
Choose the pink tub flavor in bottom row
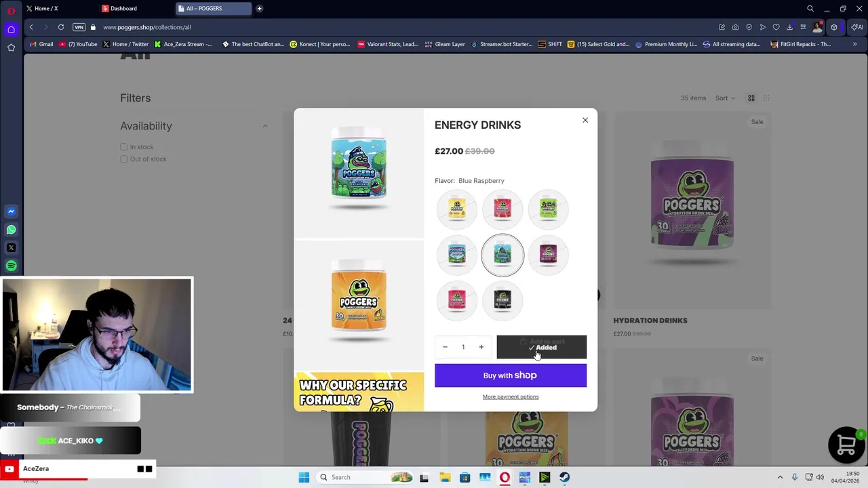click(457, 300)
